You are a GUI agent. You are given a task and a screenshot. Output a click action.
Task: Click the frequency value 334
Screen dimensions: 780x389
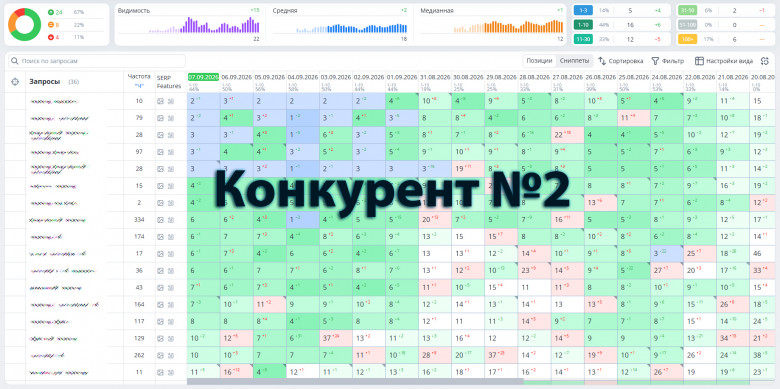click(139, 220)
